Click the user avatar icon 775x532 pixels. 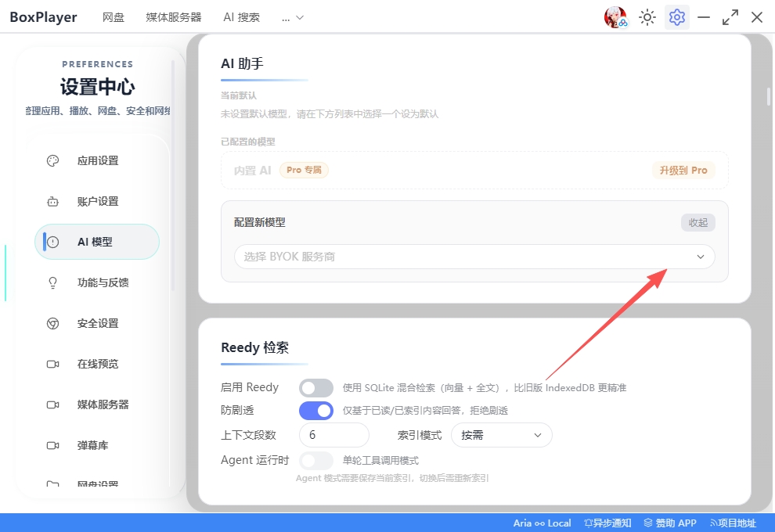[x=615, y=17]
